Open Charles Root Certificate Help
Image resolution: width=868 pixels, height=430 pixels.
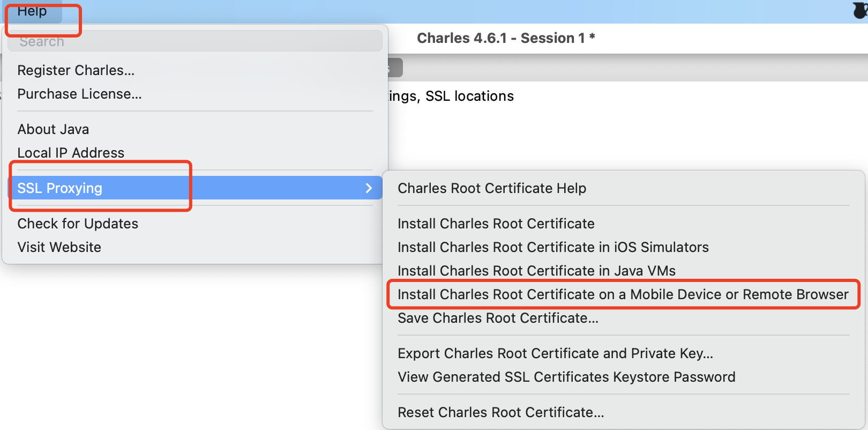pos(624,188)
